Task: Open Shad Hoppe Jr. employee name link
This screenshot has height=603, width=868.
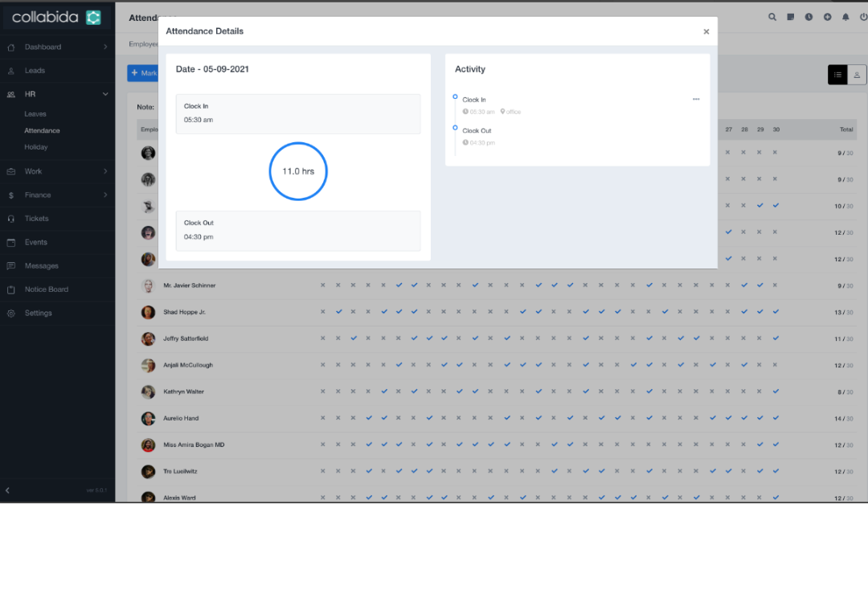Action: click(x=185, y=312)
